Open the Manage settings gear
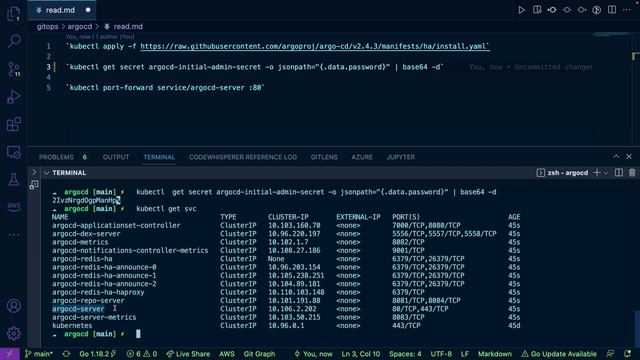 (x=13, y=333)
